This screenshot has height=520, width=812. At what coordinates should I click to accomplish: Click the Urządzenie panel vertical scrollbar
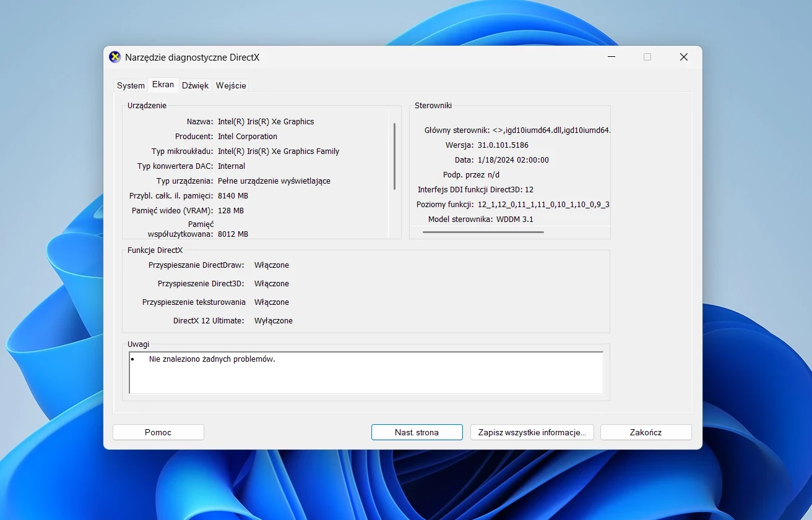[394, 156]
